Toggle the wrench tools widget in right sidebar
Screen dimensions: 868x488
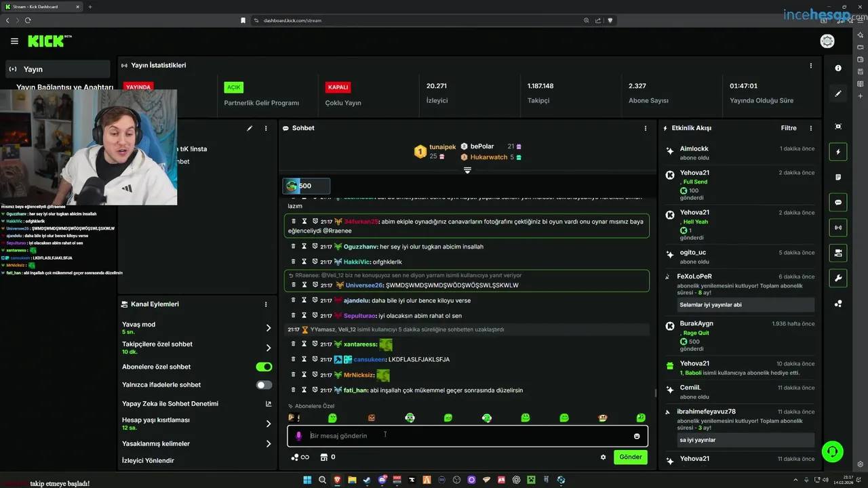838,278
